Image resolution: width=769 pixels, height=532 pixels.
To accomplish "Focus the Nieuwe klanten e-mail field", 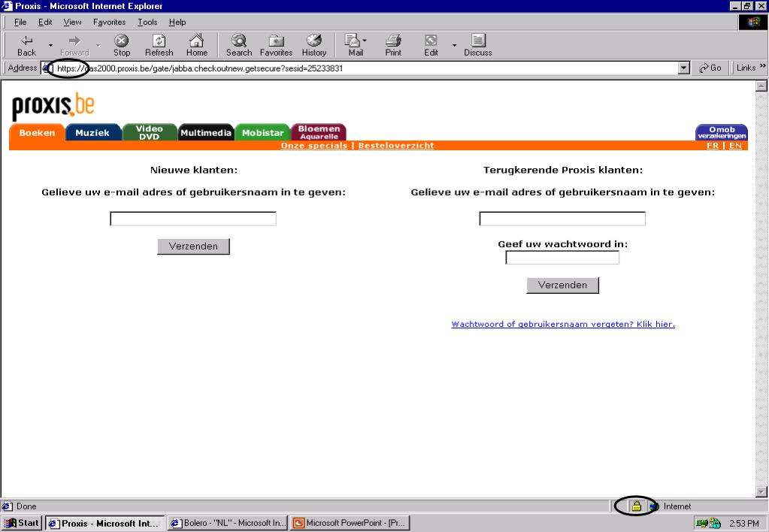I will [193, 219].
